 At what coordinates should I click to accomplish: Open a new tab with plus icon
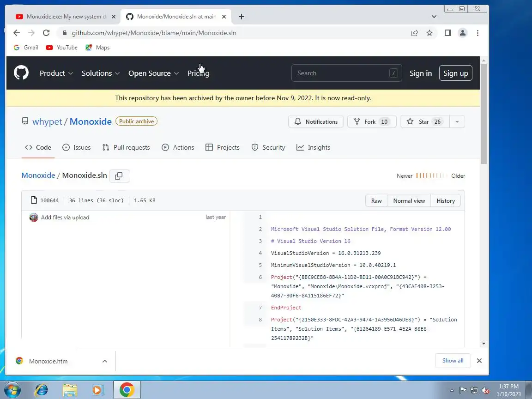click(241, 17)
